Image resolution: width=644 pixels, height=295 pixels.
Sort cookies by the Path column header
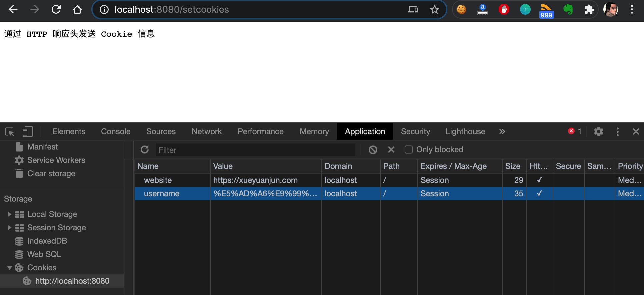tap(399, 166)
